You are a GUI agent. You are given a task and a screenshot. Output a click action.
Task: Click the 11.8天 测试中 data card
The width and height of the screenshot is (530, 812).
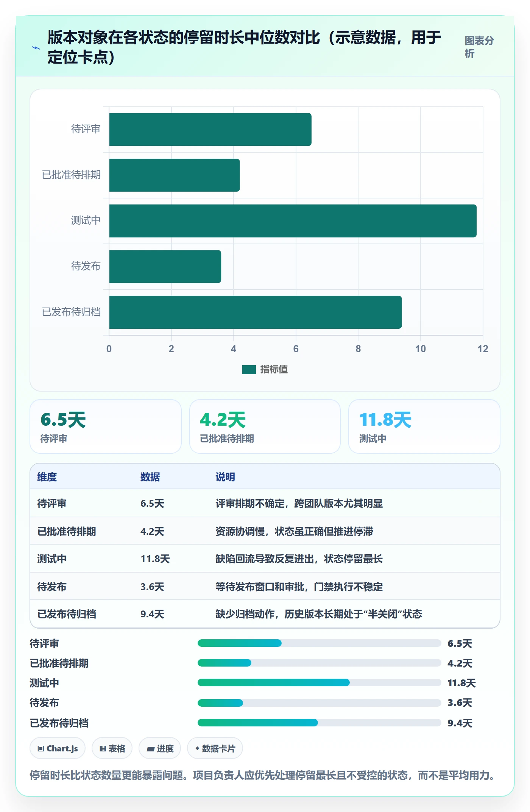424,426
